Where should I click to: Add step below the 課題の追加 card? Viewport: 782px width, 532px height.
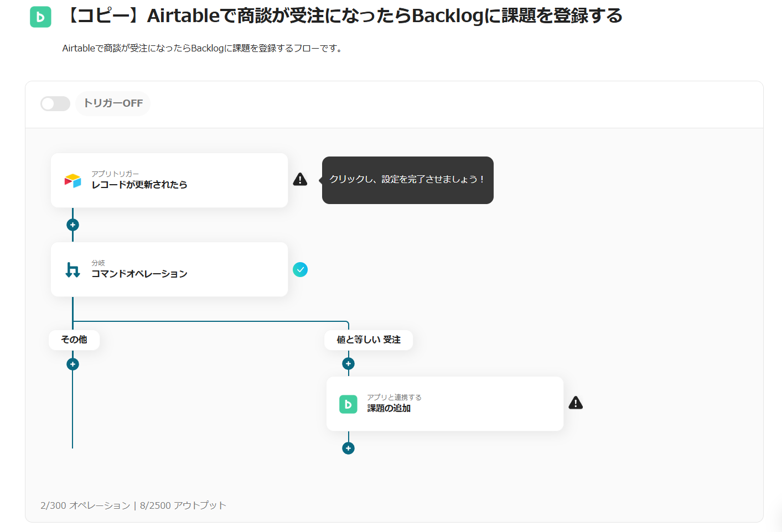pyautogui.click(x=348, y=448)
